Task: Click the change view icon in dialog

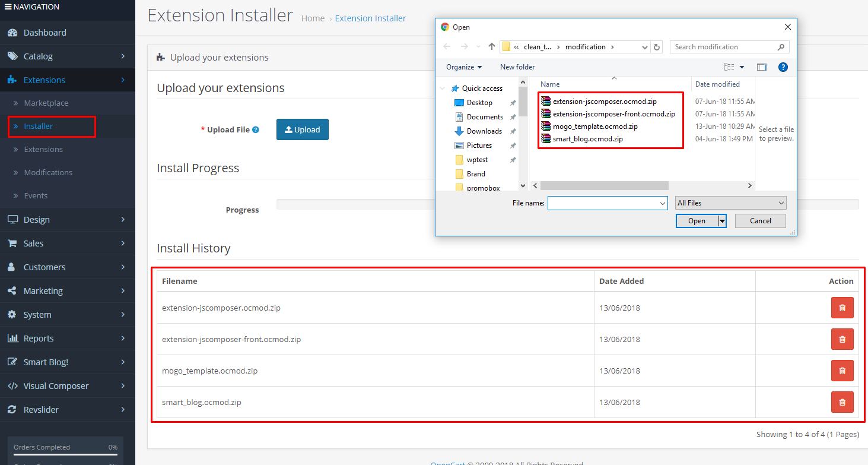Action: 729,67
